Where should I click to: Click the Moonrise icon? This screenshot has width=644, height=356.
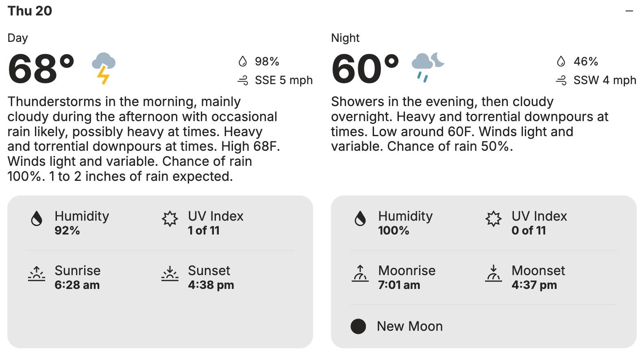click(360, 274)
